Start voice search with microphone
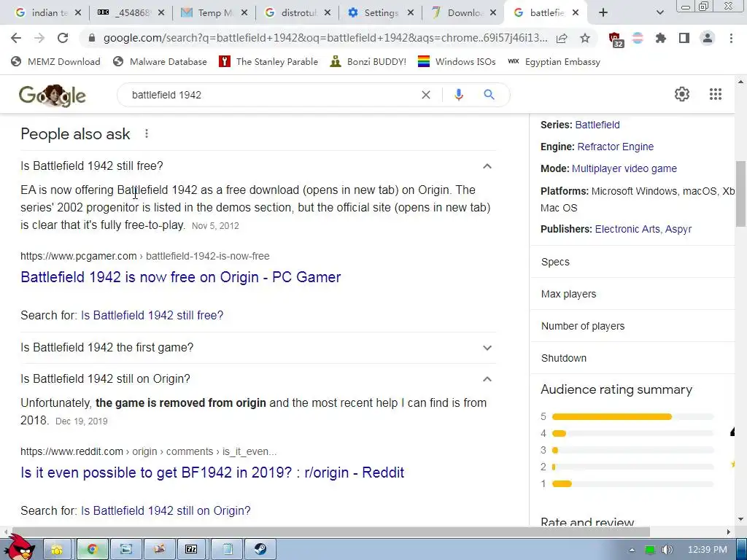The height and width of the screenshot is (560, 747). pos(458,95)
